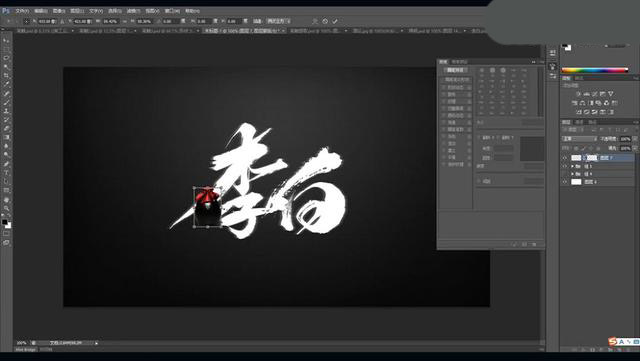Image resolution: width=640 pixels, height=361 pixels.
Task: Select the Clone Stamp tool
Action: (x=6, y=111)
